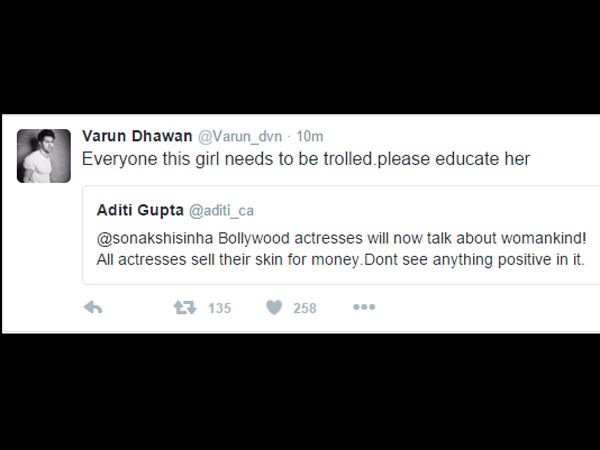Viewport: 600px width, 450px height.
Task: Click the Aditi Gupta display name
Action: 138,210
